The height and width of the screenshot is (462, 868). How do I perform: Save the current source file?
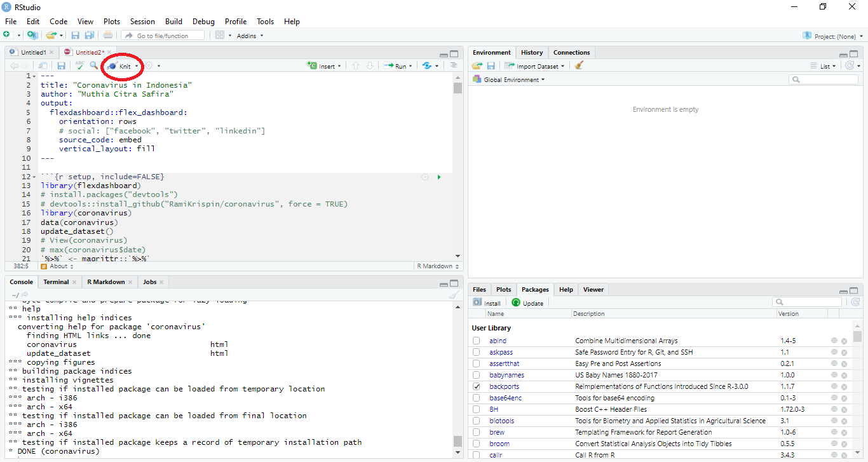point(60,65)
